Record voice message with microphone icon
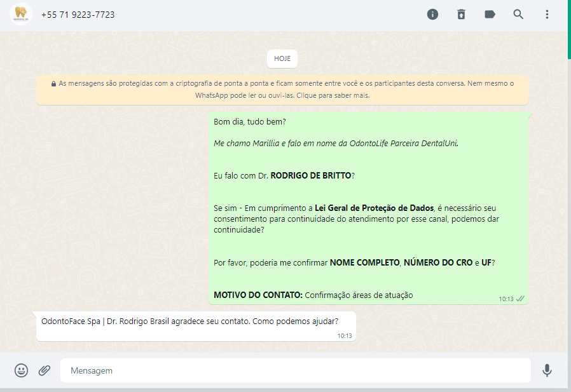The height and width of the screenshot is (392, 571). pyautogui.click(x=547, y=370)
